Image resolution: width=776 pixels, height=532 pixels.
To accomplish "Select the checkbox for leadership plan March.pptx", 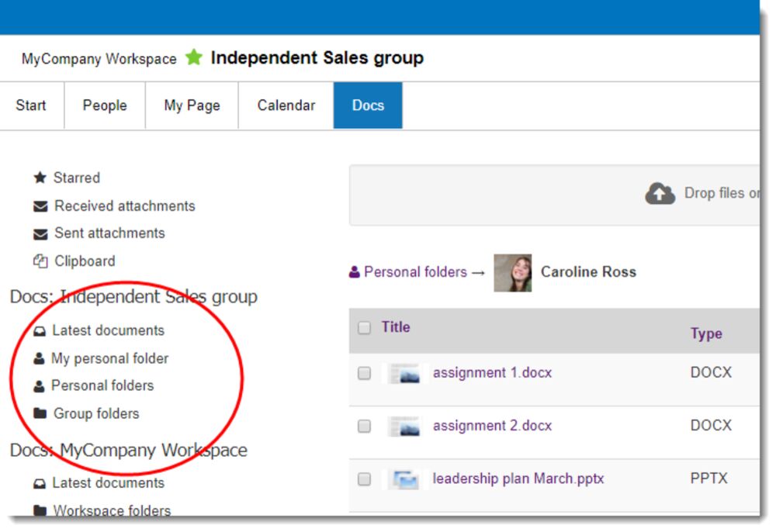I will coord(364,479).
